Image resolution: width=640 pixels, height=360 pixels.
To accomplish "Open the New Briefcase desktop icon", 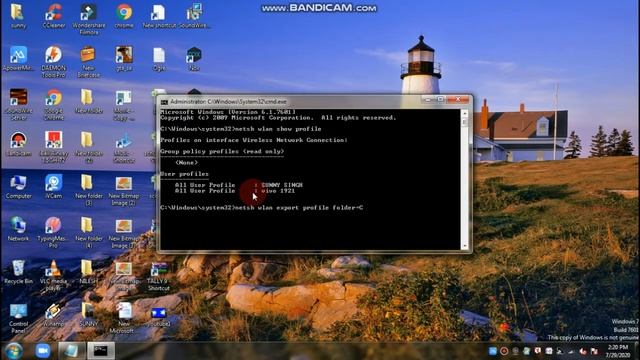I will (x=88, y=62).
